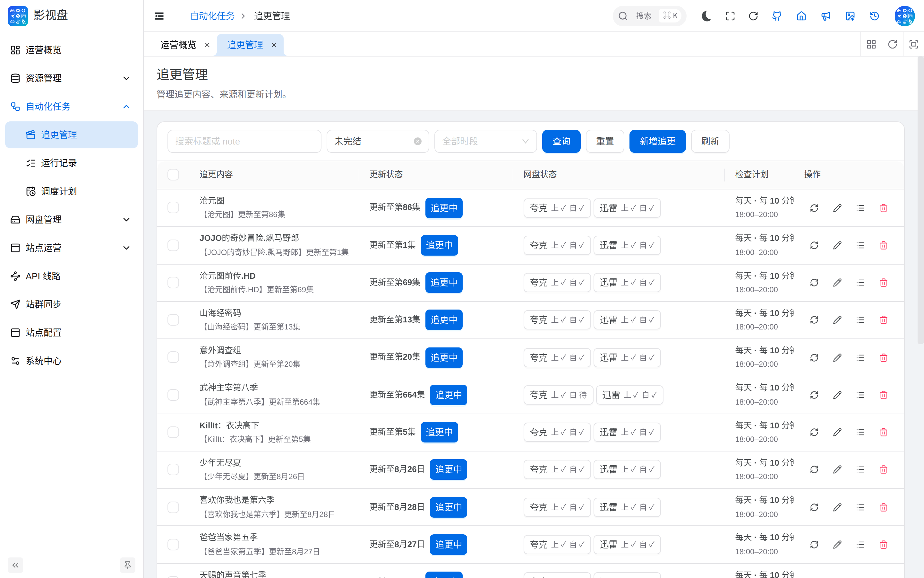Open list details for 沧元图前传.HD

(860, 283)
